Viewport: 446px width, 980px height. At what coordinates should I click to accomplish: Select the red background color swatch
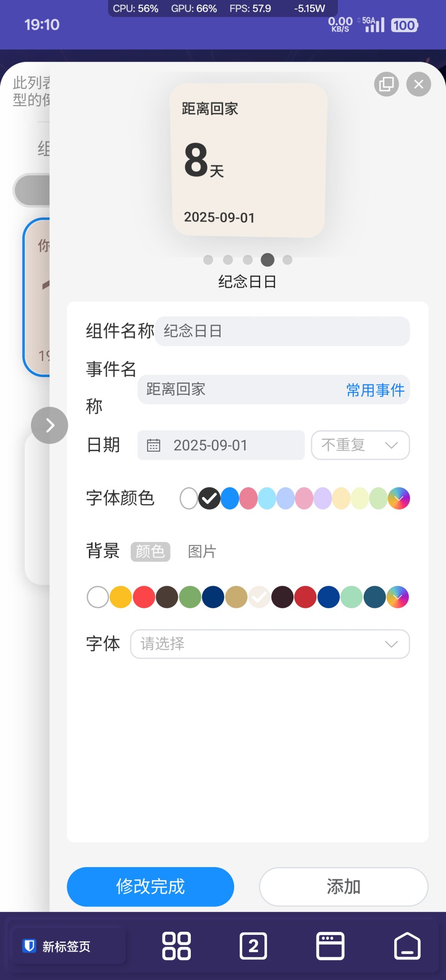pos(143,597)
